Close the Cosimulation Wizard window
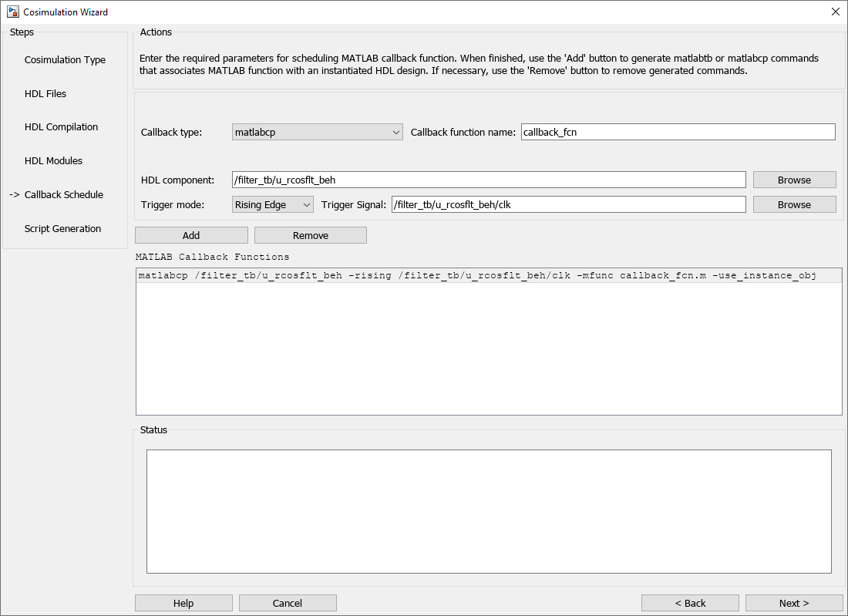The width and height of the screenshot is (848, 616). click(x=835, y=12)
